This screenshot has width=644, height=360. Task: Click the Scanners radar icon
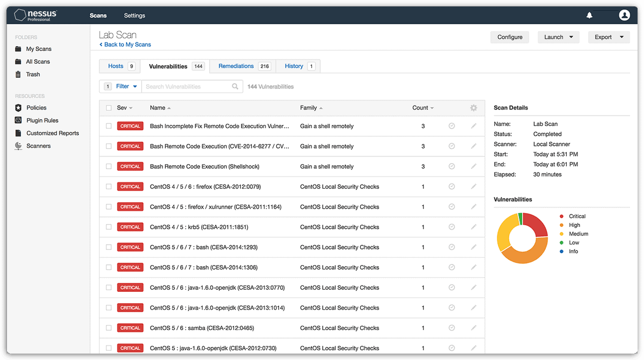18,146
